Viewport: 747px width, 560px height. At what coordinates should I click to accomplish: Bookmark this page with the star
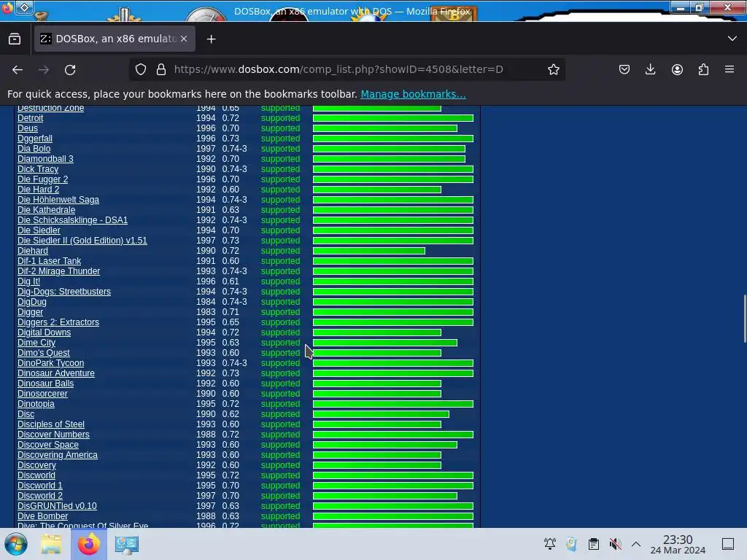[x=553, y=69]
